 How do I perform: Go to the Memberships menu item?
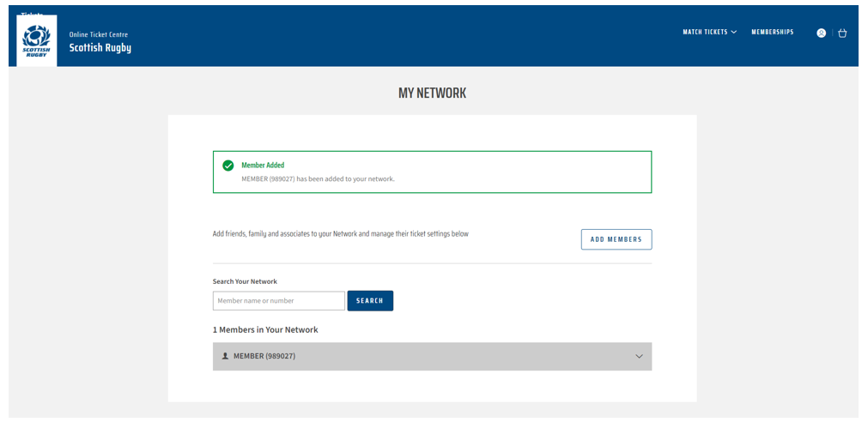click(x=772, y=32)
